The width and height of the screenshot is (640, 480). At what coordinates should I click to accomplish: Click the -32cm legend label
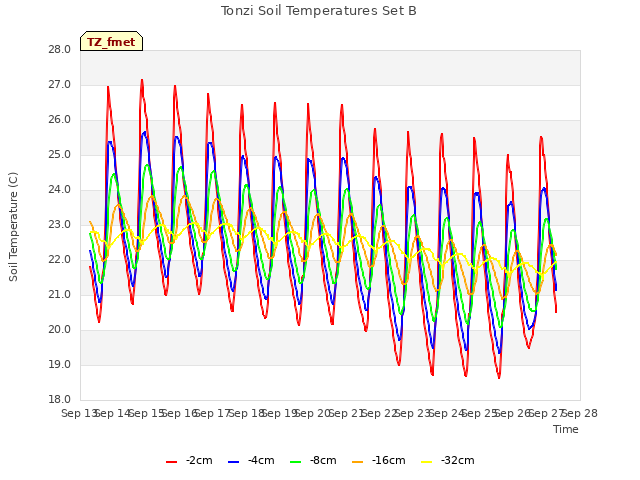click(458, 460)
